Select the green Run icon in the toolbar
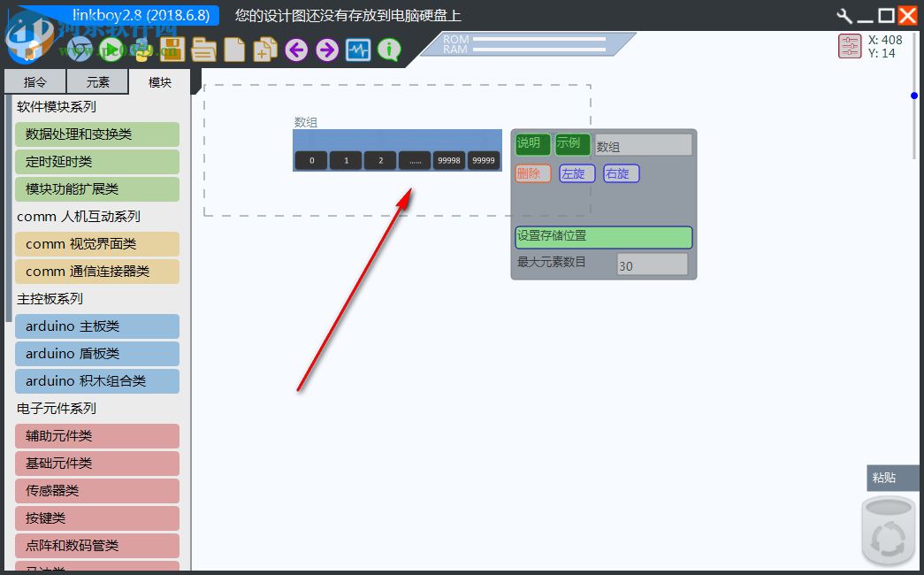Screen dimensions: 924x575 pyautogui.click(x=111, y=50)
